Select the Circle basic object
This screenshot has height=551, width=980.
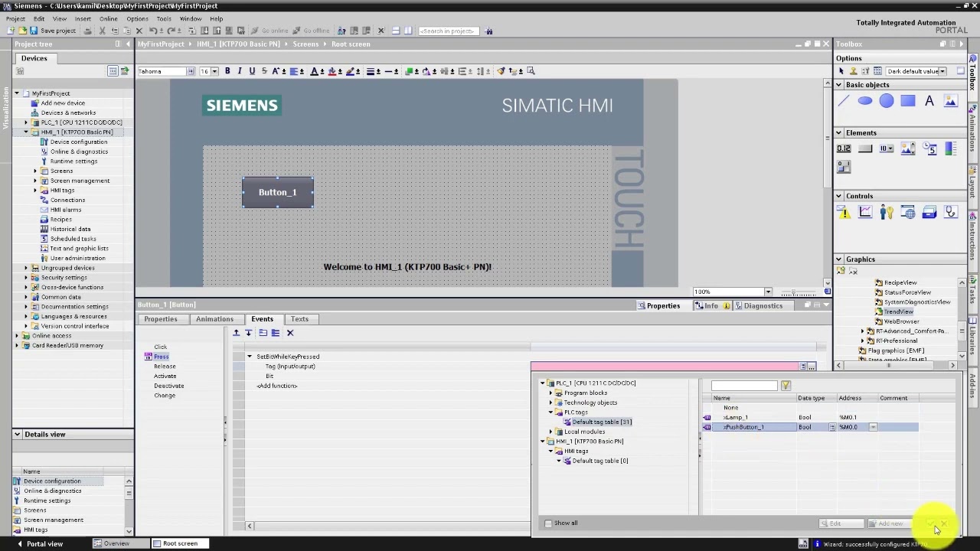pos(887,101)
